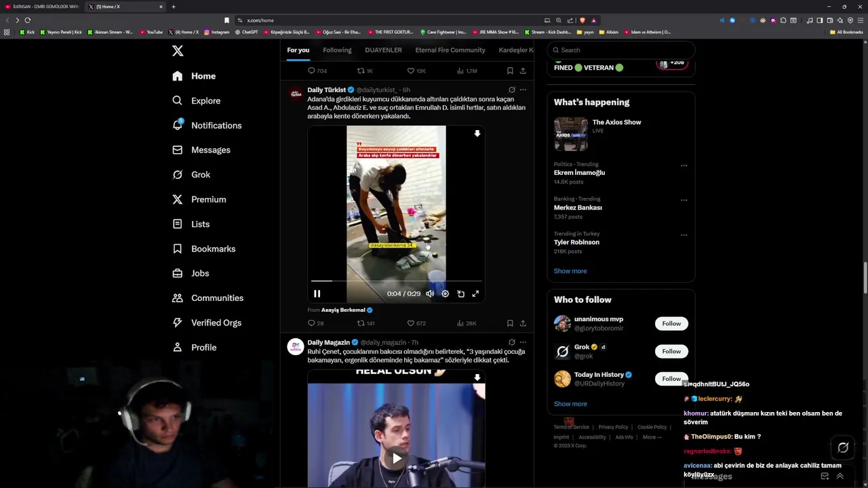Open a new browser tab
This screenshot has width=868, height=488.
(x=174, y=7)
